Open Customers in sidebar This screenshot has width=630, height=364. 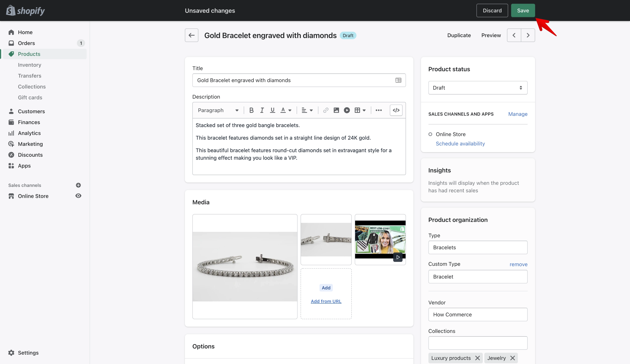pos(45,111)
